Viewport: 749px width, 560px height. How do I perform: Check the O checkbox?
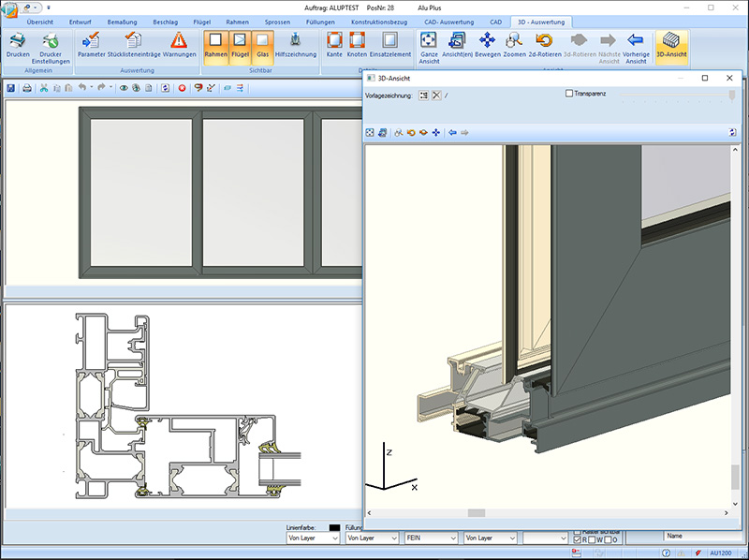608,539
